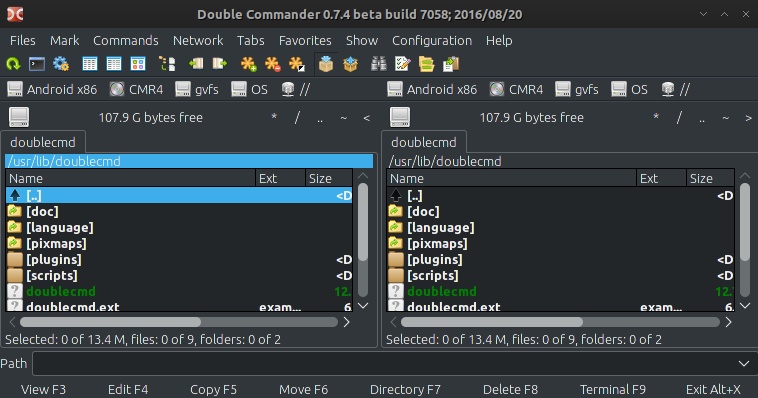Click the left-arrow panel equalize icon
Image resolution: width=758 pixels, height=398 pixels.
pos(196,64)
